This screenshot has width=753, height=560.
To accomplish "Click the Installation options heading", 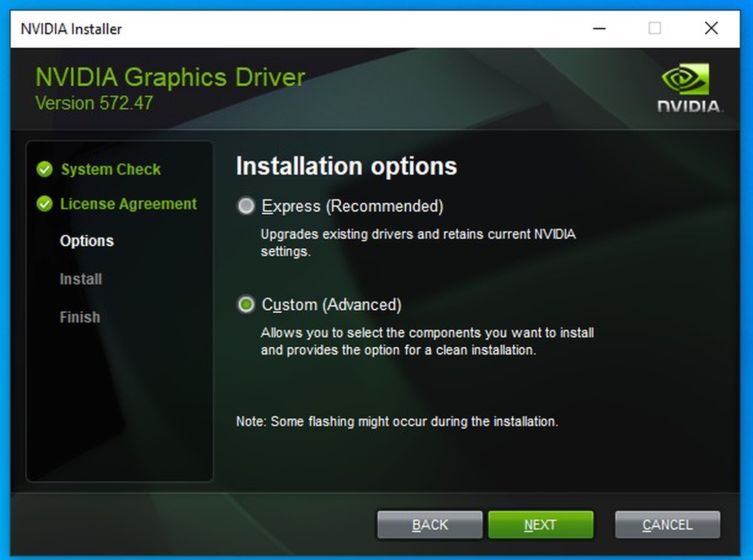I will pyautogui.click(x=346, y=166).
